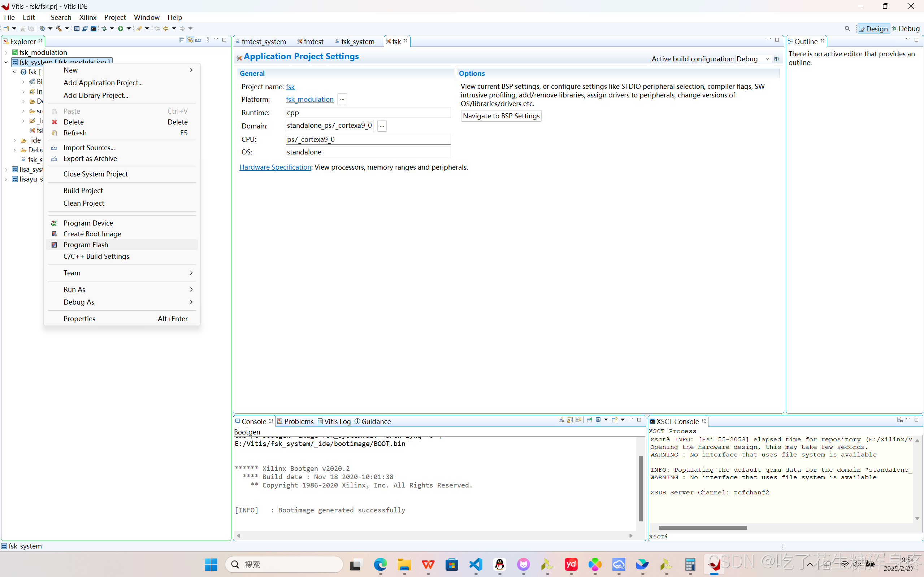
Task: Open Visual Studio Code from taskbar
Action: click(x=476, y=564)
